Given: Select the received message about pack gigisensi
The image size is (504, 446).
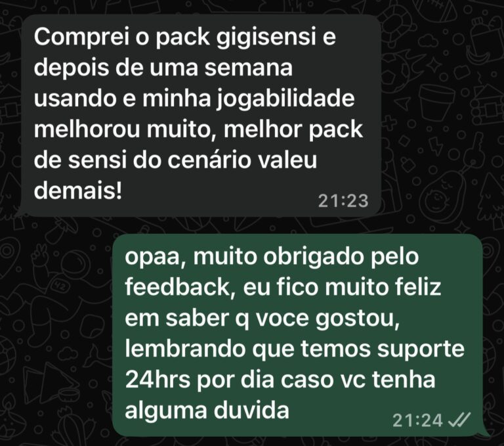Looking at the screenshot, I should point(199,115).
